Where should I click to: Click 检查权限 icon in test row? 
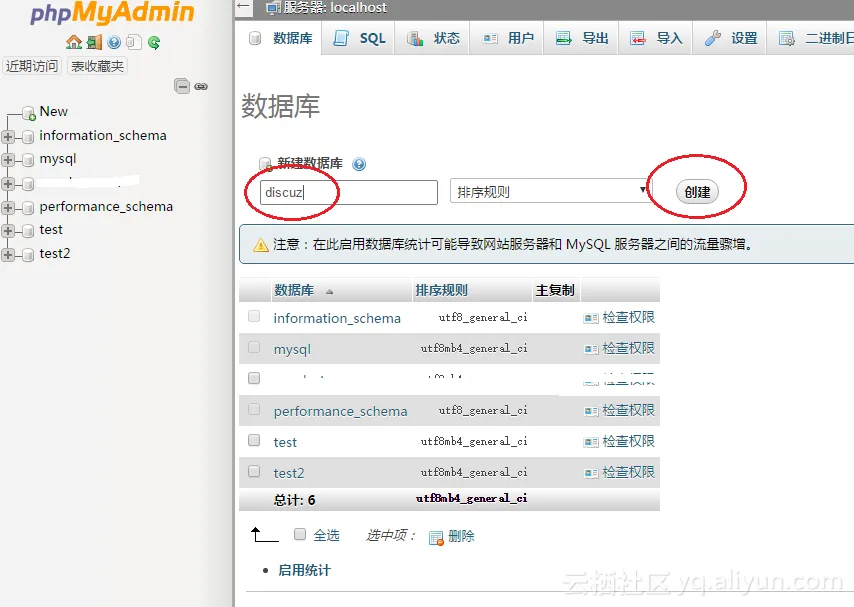tap(591, 442)
